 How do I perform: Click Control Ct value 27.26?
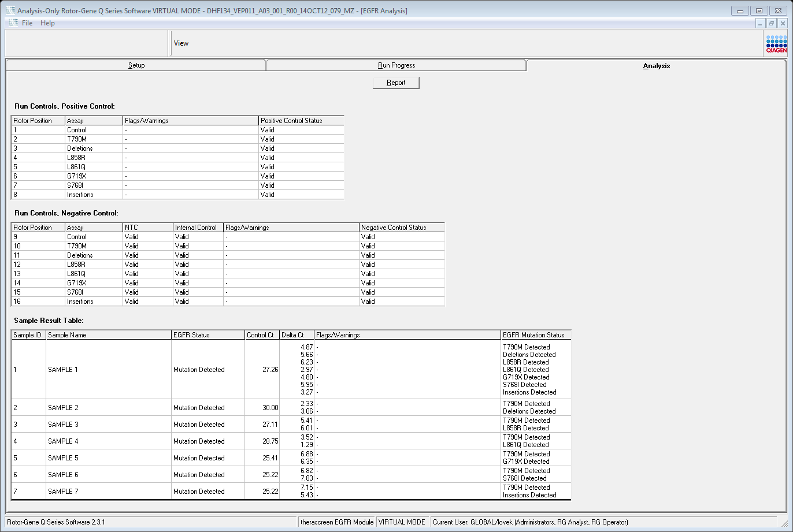coord(270,370)
